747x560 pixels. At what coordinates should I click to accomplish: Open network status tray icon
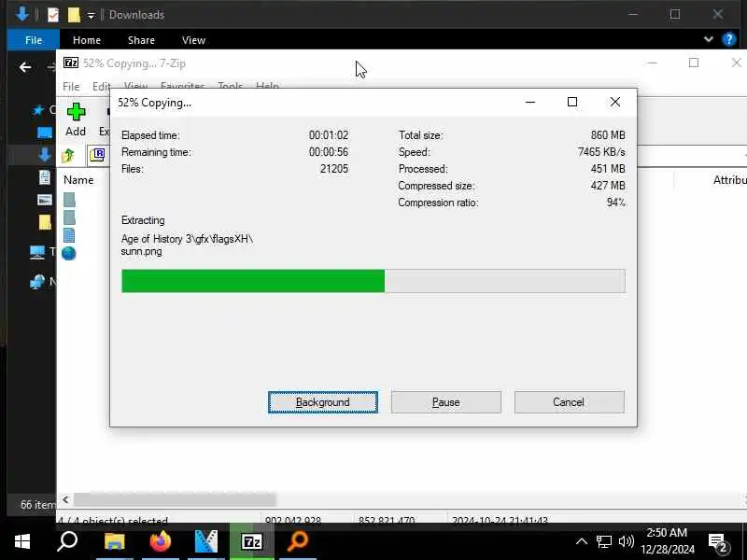pyautogui.click(x=604, y=541)
